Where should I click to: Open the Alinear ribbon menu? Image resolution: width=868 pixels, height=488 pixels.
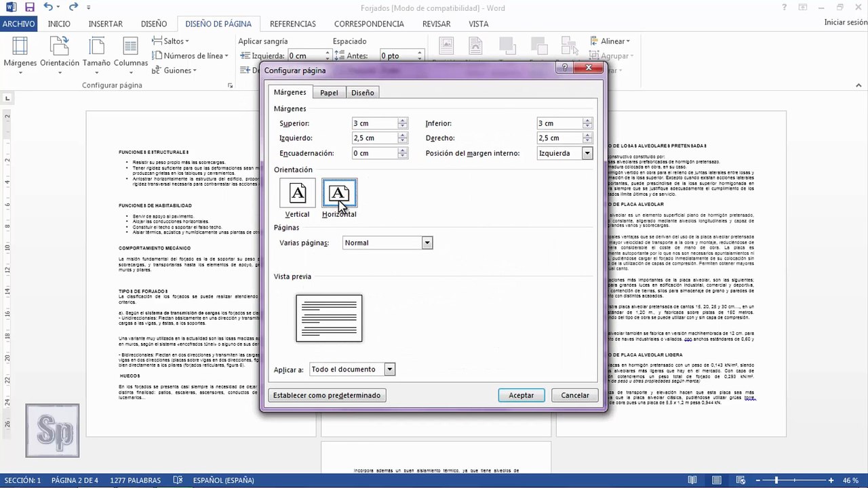click(x=611, y=41)
